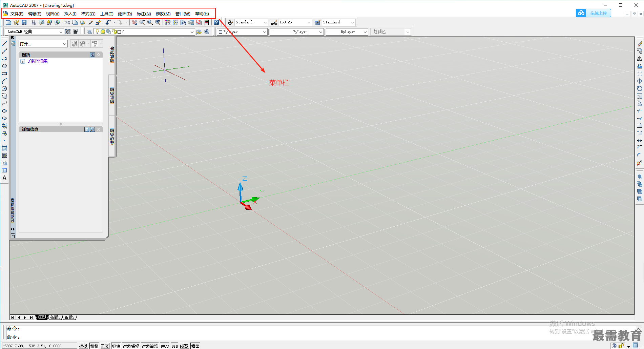644x349 pixels.
Task: Select the Polygon draw tool
Action: [4, 66]
